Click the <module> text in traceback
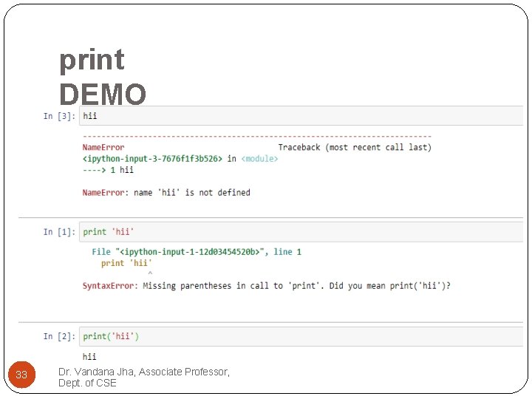532x399 pixels. point(259,159)
